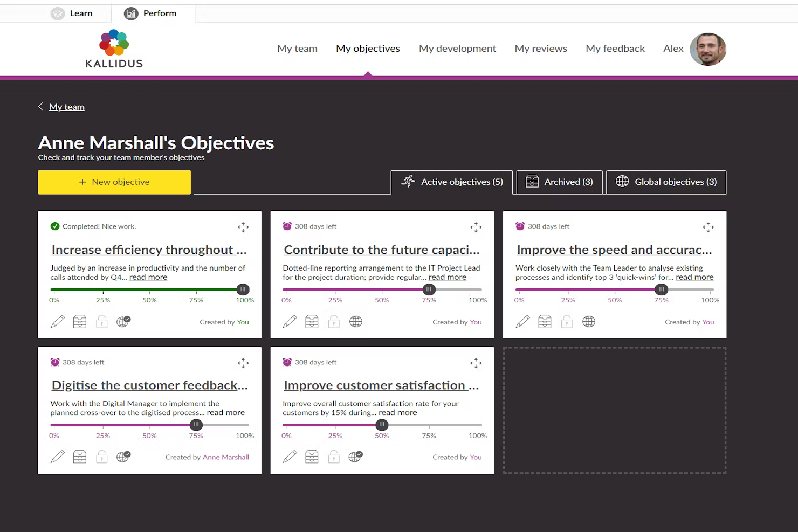Viewport: 798px width, 532px height.
Task: Lock the 'Improve customer satisfaction' objective
Action: click(334, 457)
